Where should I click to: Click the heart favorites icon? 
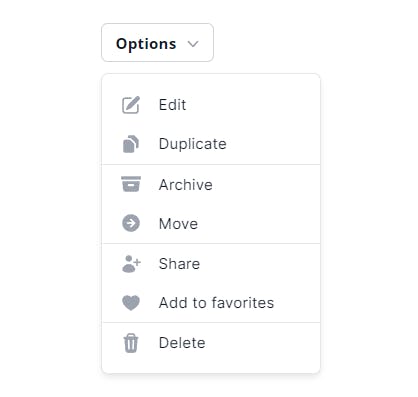point(131,303)
